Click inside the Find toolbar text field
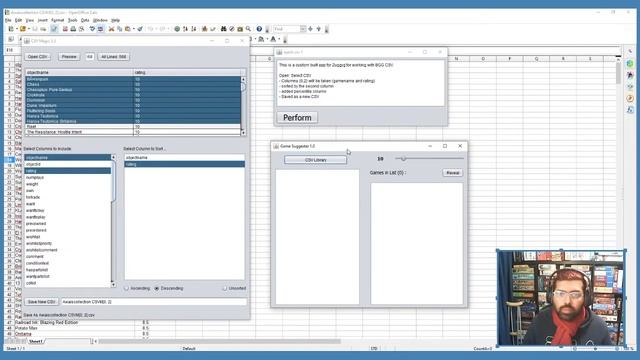This screenshot has height=360, width=640. 287,29
